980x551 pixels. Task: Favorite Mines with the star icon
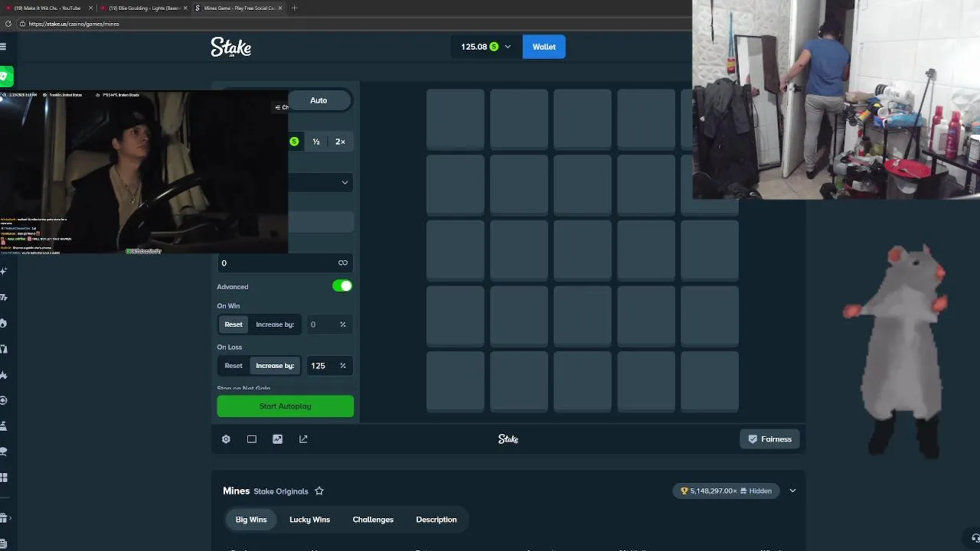point(319,491)
